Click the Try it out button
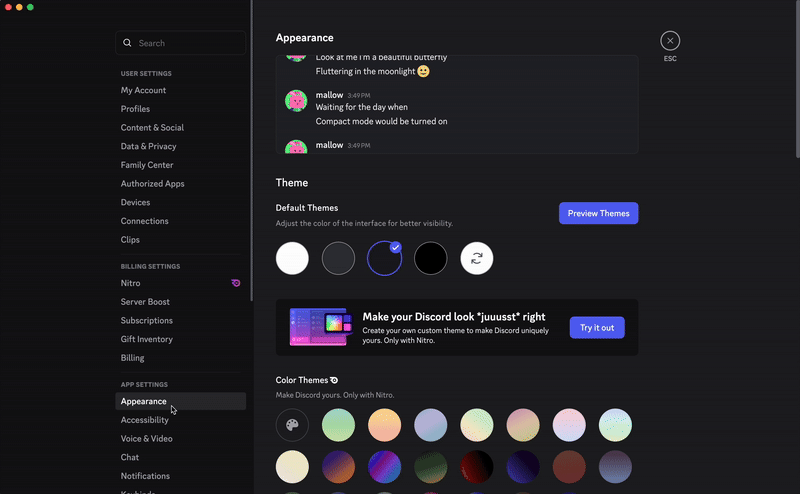This screenshot has width=800, height=494. (x=597, y=327)
